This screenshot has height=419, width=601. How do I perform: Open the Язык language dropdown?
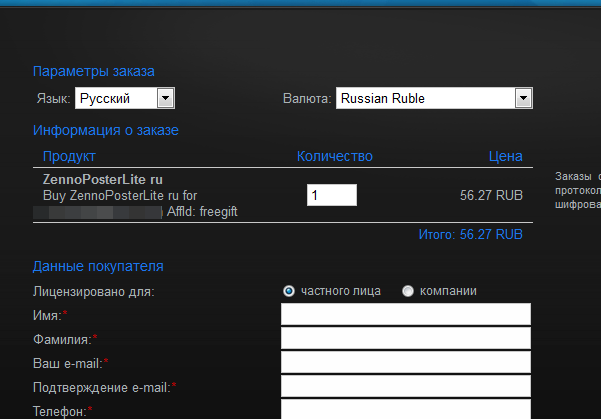point(125,98)
